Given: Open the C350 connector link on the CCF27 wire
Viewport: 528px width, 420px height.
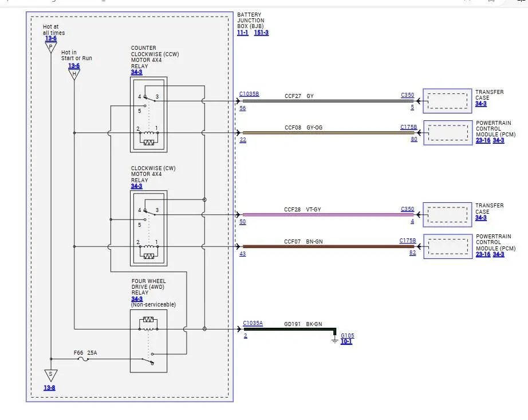Looking at the screenshot, I should (407, 95).
